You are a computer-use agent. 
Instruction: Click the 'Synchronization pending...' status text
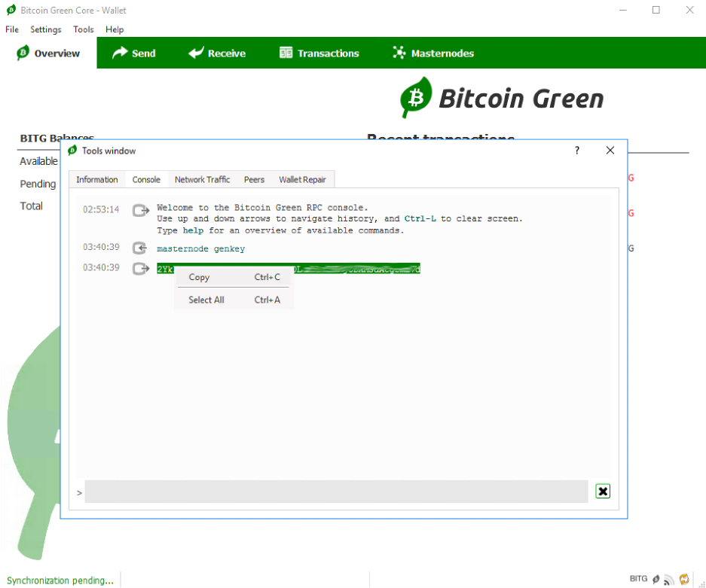coord(60,580)
